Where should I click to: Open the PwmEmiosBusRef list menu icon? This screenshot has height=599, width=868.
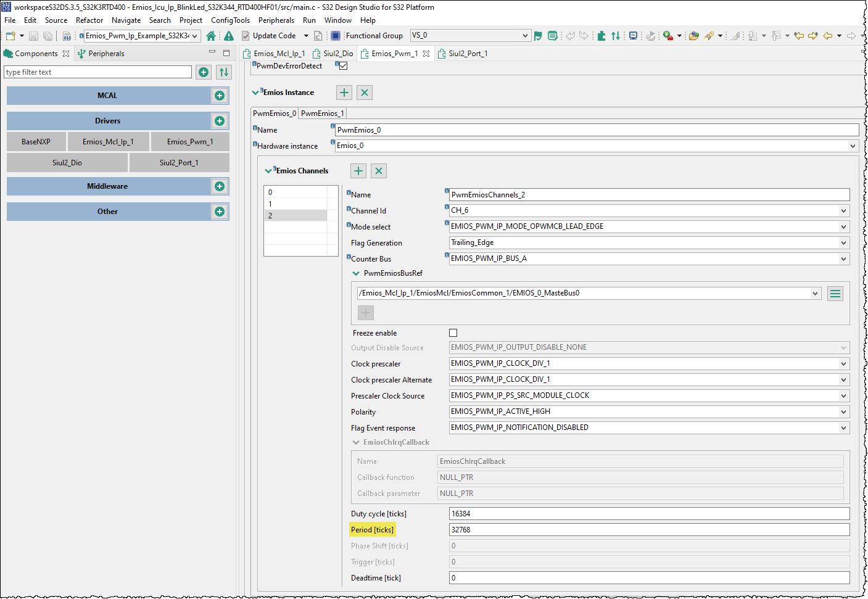835,294
